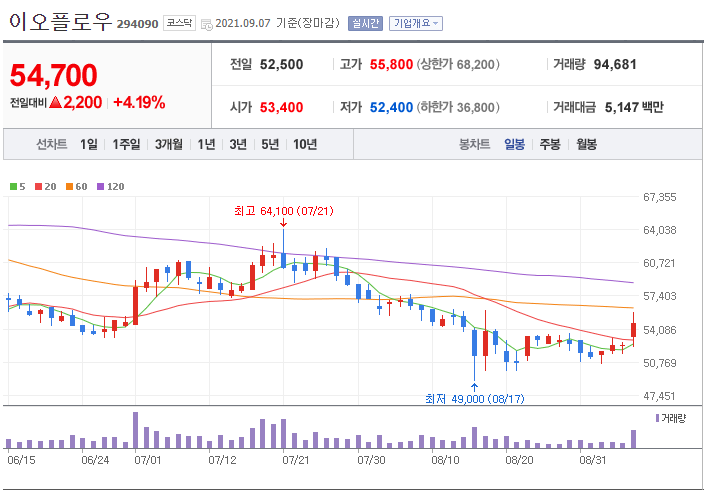Viewport: 704px width, 490px height.
Task: Click the 07/01 date axis label
Action: tap(147, 460)
